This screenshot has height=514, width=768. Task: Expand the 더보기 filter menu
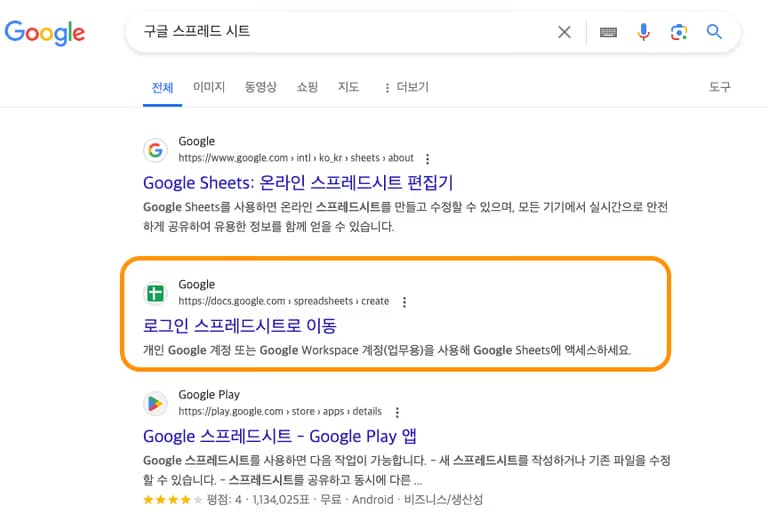[406, 87]
